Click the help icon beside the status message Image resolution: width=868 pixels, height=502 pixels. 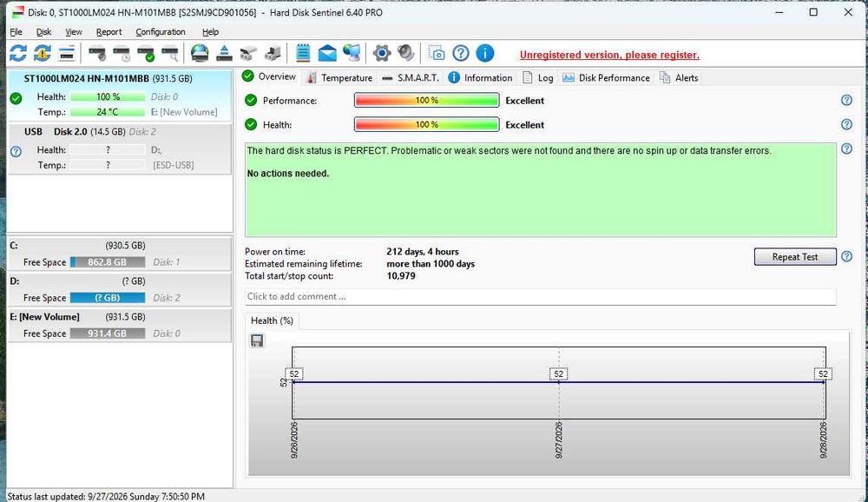click(846, 149)
